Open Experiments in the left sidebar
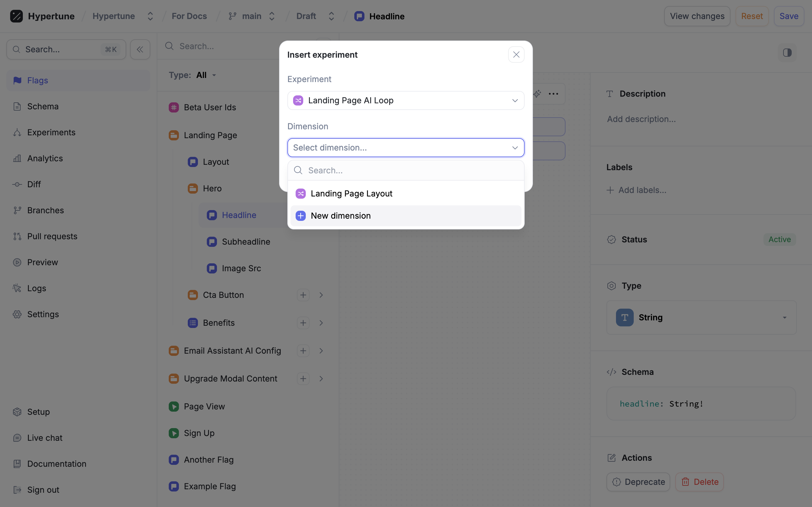Viewport: 812px width, 507px height. tap(51, 132)
